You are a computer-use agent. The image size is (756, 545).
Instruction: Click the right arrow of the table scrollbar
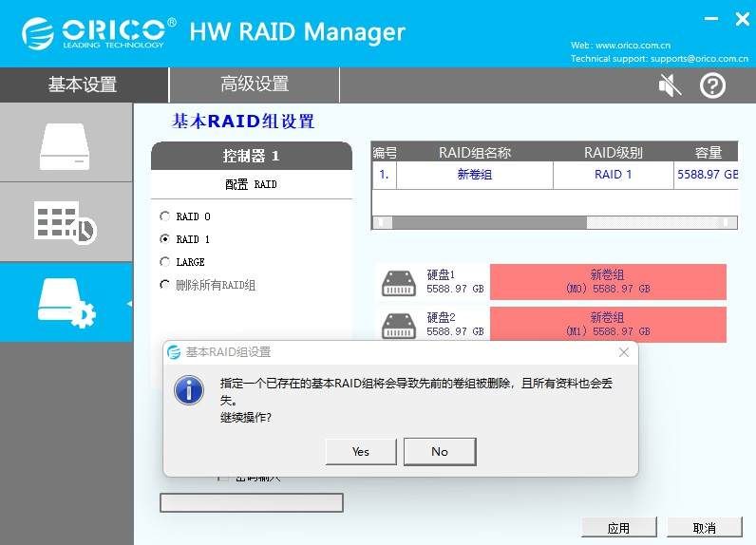(x=727, y=222)
